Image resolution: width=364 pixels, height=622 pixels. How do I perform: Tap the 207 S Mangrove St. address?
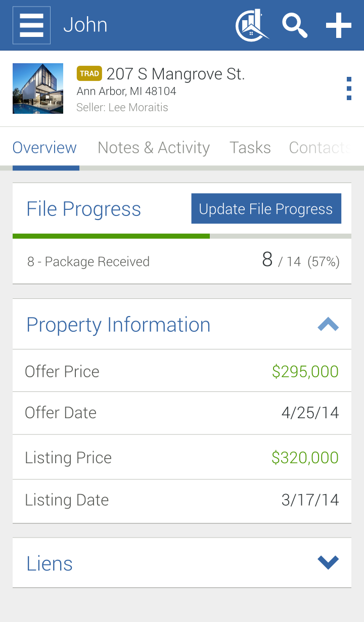click(x=176, y=74)
